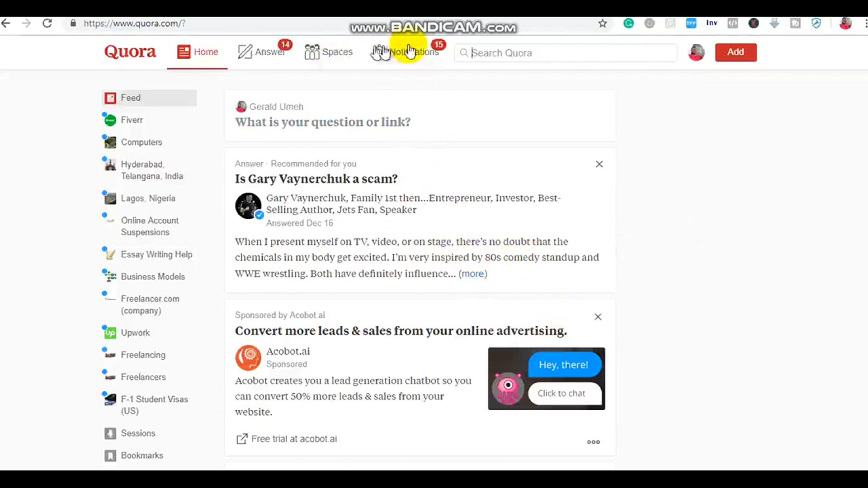Screen dimensions: 868x488
Task: Open Freelancer.com (company) topic
Action: click(x=150, y=305)
